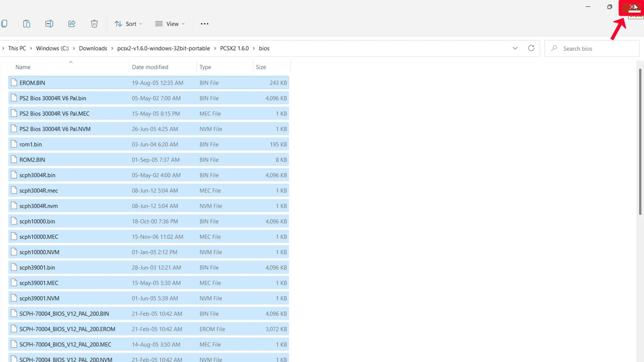644x362 pixels.
Task: Select the PCSX2 1.6.0 breadcrumb item
Action: (234, 48)
